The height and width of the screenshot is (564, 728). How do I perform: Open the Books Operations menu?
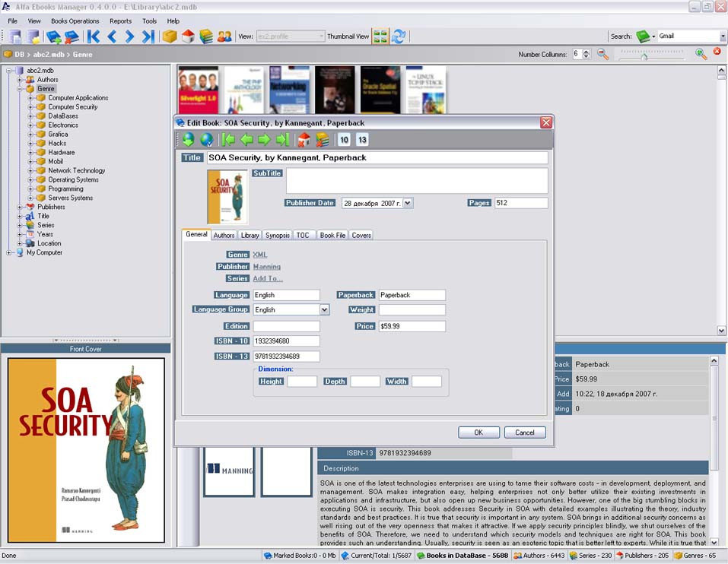[x=75, y=21]
